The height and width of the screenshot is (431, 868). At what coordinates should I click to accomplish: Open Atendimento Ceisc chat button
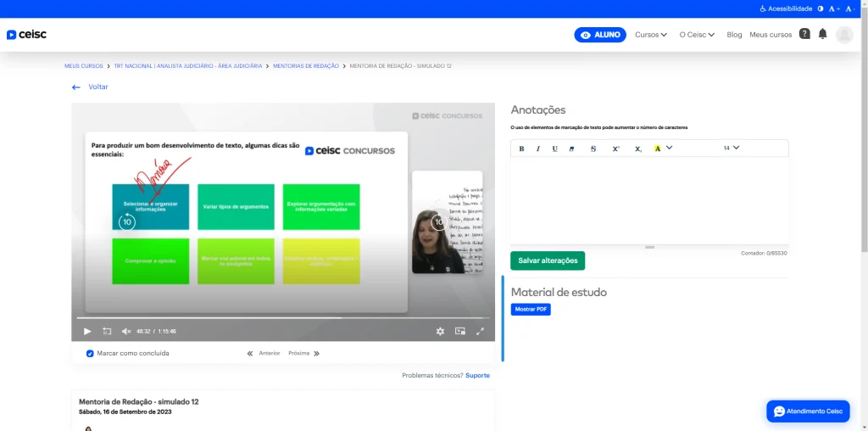pyautogui.click(x=808, y=411)
